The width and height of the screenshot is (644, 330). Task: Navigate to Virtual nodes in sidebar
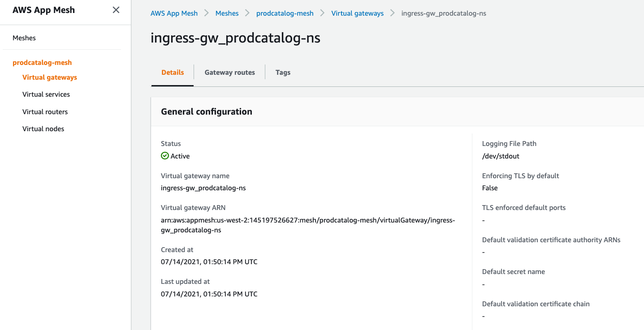click(x=43, y=129)
